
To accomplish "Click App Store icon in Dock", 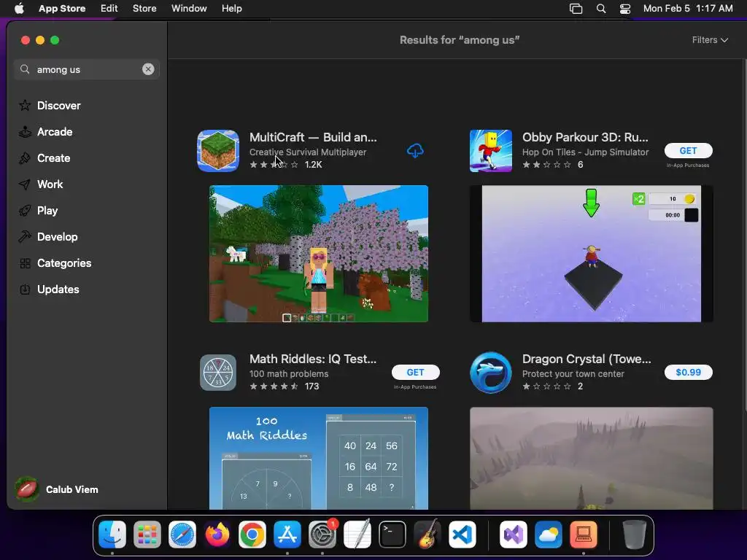I will click(287, 534).
